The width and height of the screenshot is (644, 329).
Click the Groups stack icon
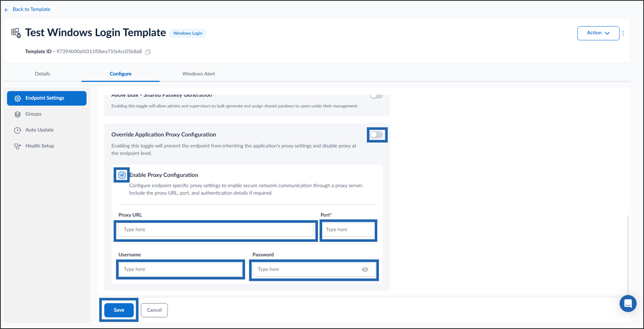(x=18, y=114)
